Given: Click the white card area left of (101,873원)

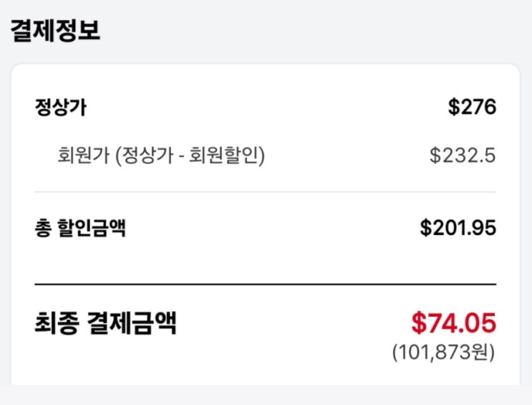Looking at the screenshot, I should 215,353.
